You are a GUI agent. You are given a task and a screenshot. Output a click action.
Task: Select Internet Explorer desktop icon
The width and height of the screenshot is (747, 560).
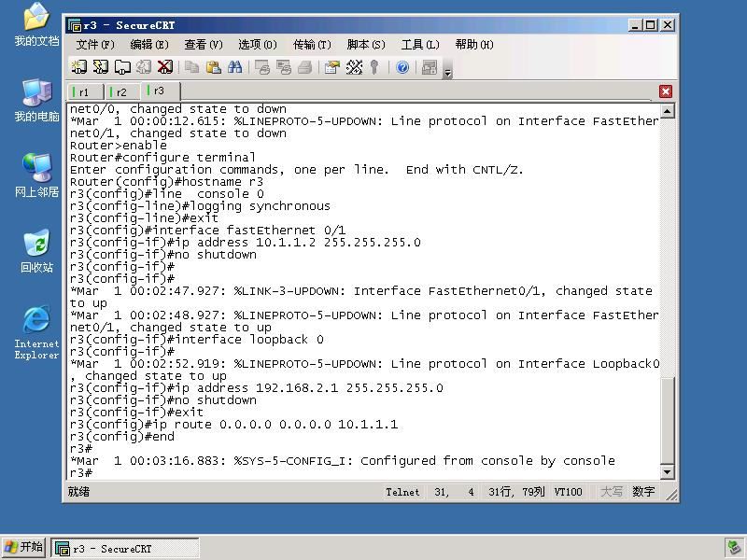click(36, 333)
